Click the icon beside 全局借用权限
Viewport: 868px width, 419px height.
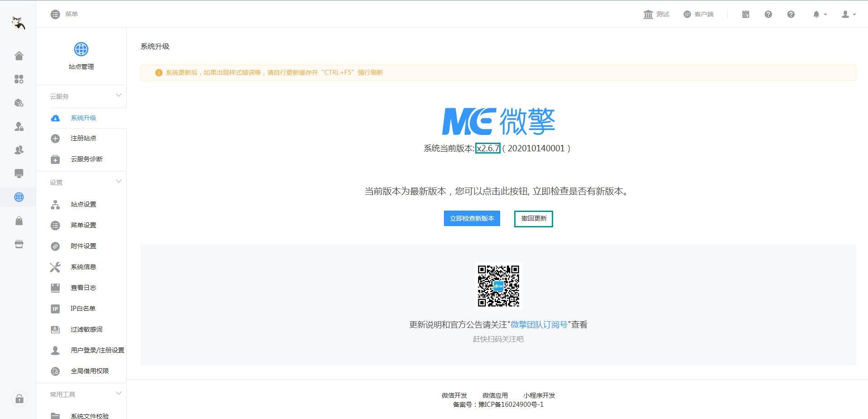click(55, 371)
